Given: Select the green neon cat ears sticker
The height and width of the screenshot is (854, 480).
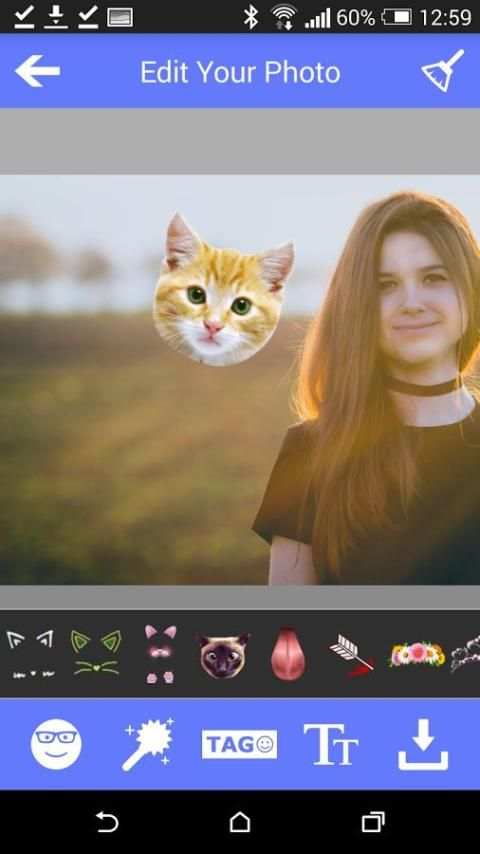Looking at the screenshot, I should [x=96, y=653].
